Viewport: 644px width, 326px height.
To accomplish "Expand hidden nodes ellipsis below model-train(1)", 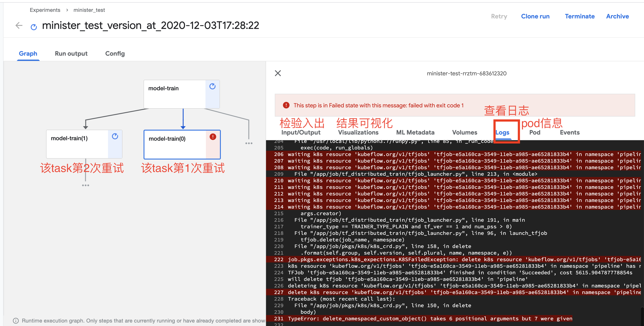I will click(86, 185).
